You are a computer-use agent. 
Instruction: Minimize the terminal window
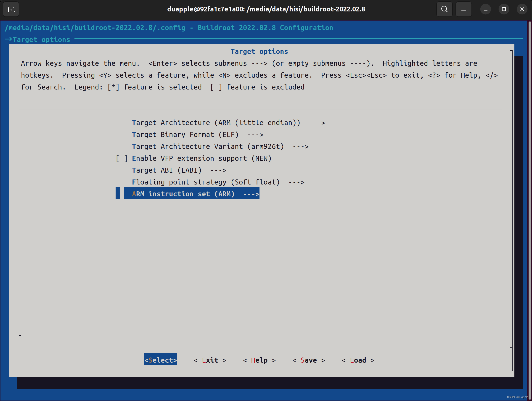tap(486, 9)
